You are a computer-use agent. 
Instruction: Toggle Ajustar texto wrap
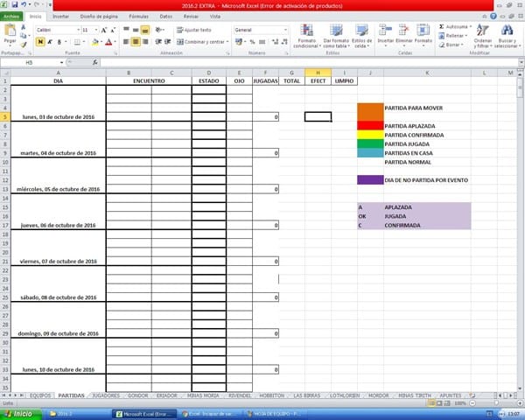pyautogui.click(x=194, y=30)
